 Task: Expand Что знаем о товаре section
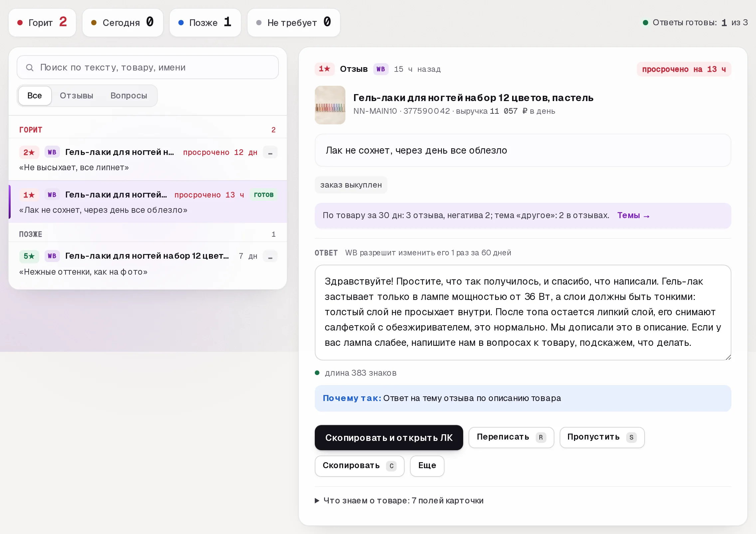399,500
